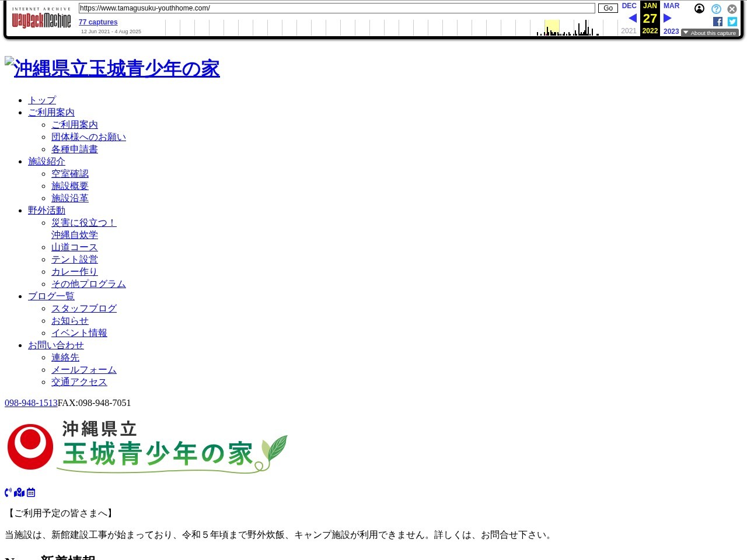
Task: Click the Wayback URL input field
Action: pos(337,8)
